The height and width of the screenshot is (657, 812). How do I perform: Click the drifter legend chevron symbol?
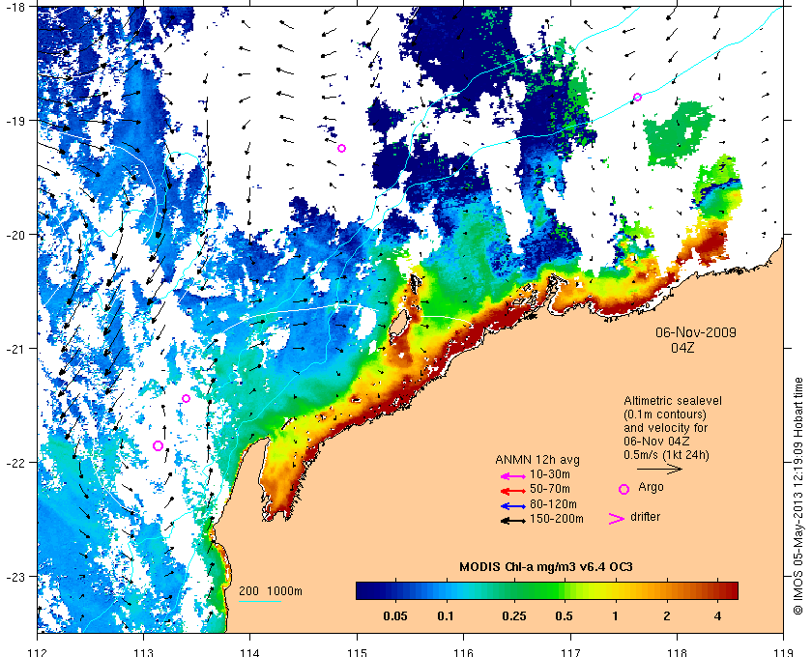pos(617,519)
